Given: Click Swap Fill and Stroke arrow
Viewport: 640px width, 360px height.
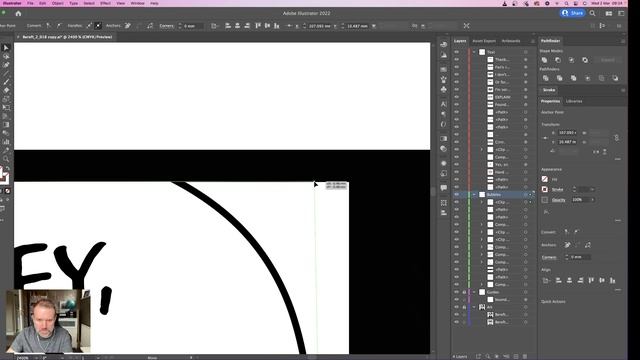Looking at the screenshot, I should tap(8, 168).
